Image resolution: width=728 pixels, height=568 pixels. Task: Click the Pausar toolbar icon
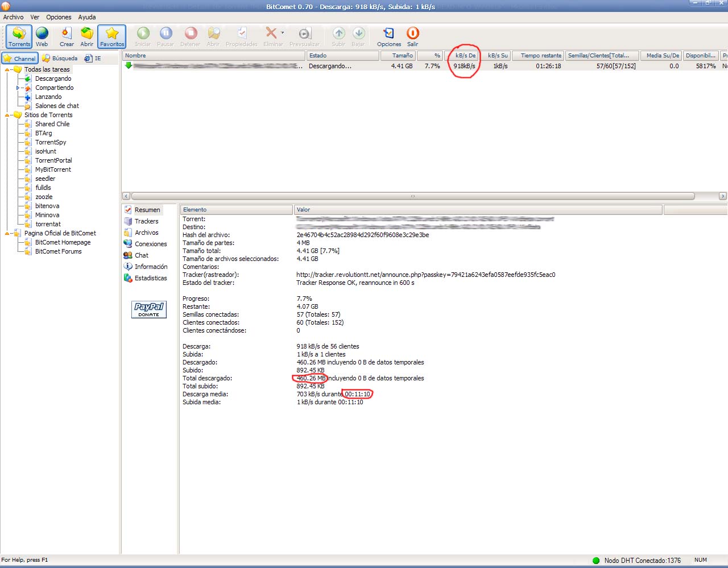(166, 36)
